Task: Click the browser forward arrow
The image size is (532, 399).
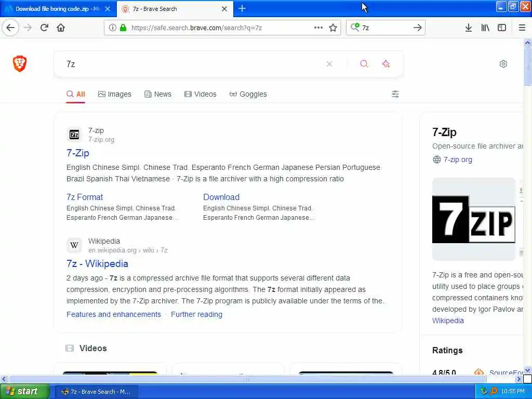Action: point(28,28)
